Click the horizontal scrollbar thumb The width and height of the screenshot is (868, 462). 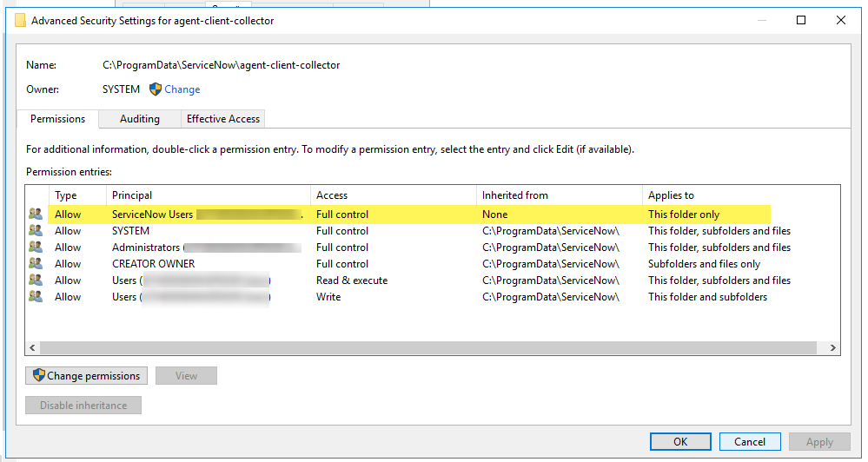(428, 347)
